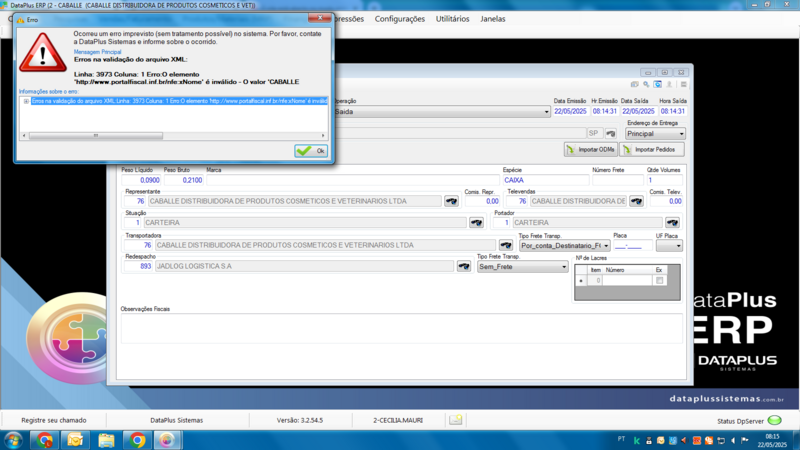Click the PT language indicator in tray
Viewport: 800px width, 450px height.
click(621, 439)
